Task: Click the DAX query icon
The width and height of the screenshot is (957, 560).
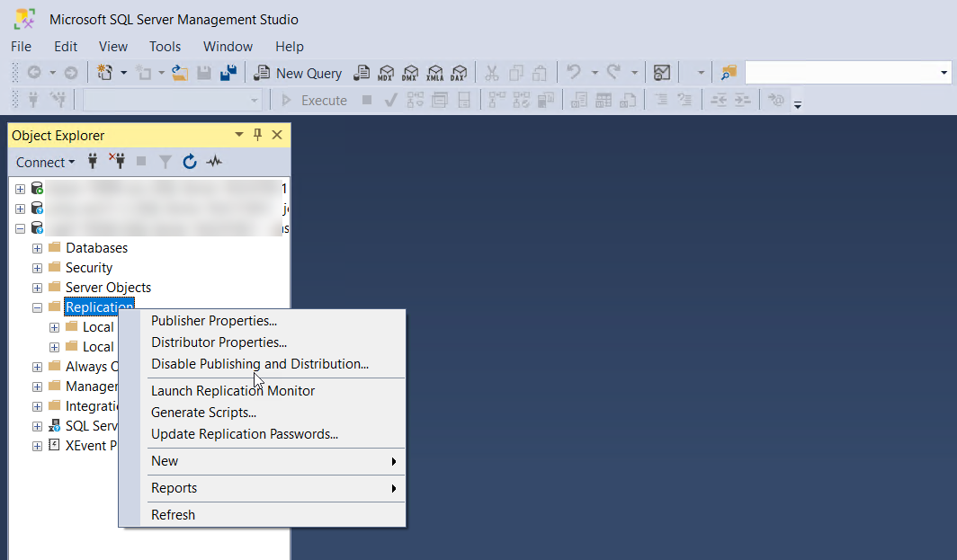Action: [x=459, y=73]
